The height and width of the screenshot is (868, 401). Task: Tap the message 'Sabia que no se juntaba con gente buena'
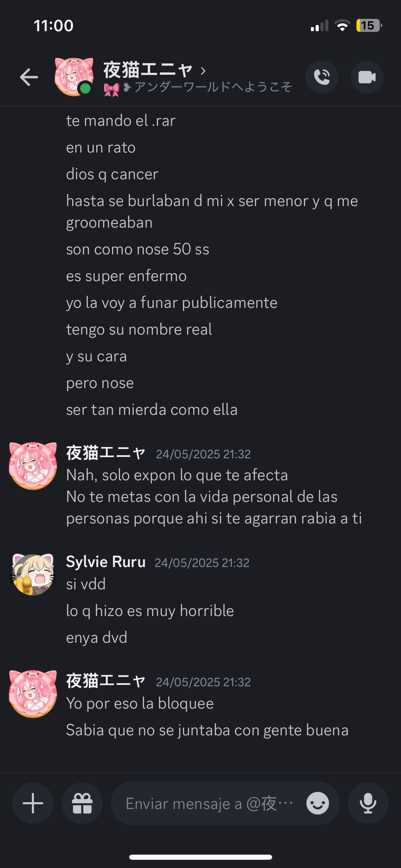tap(207, 730)
